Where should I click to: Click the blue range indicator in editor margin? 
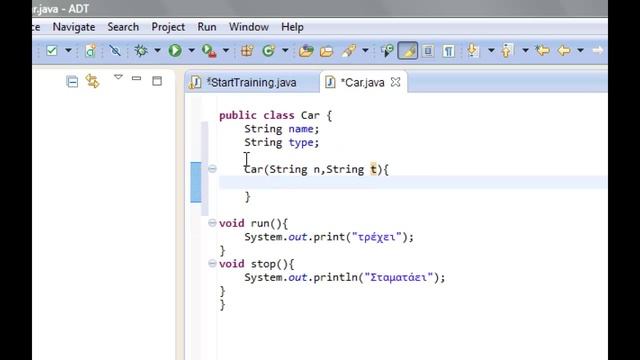(x=196, y=182)
